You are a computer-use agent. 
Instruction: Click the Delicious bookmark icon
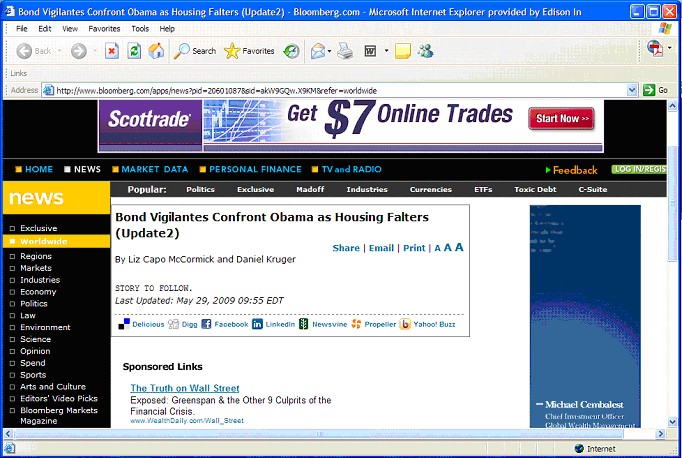124,324
